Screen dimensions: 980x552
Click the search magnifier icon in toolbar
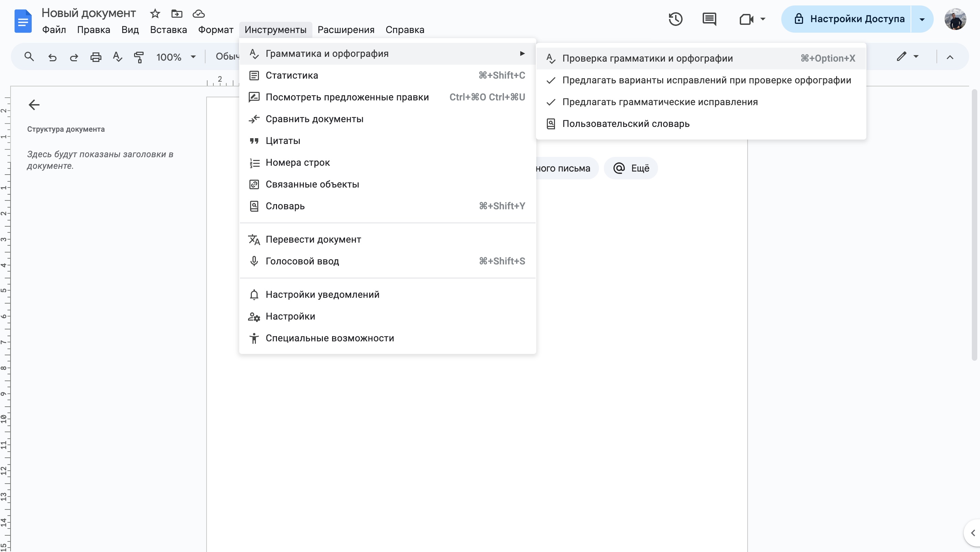[29, 57]
